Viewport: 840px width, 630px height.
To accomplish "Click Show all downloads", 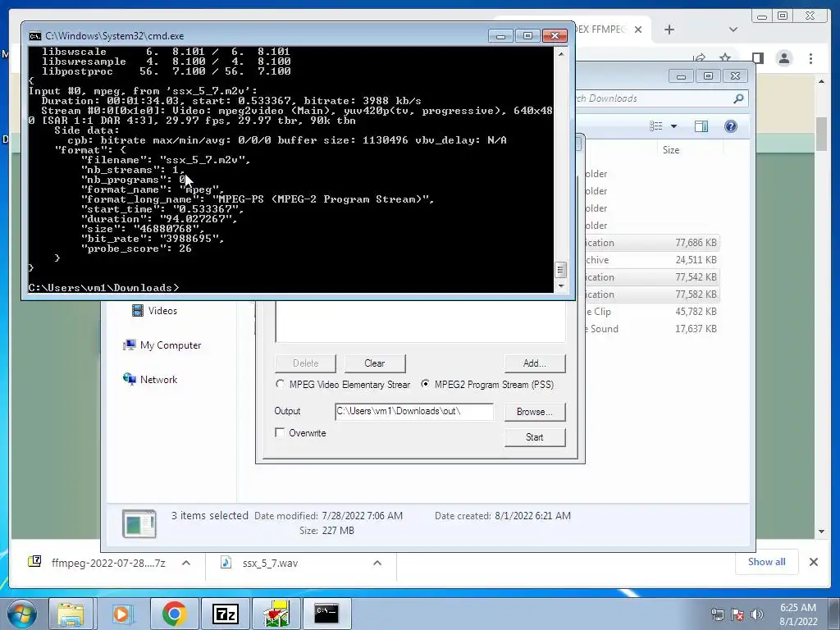I will pyautogui.click(x=767, y=562).
